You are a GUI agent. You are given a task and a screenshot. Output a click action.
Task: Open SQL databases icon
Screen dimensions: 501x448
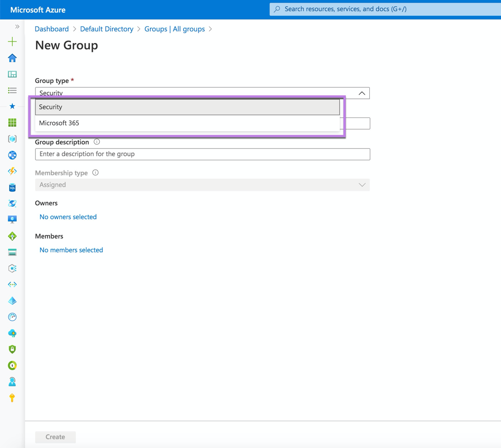pos(12,188)
